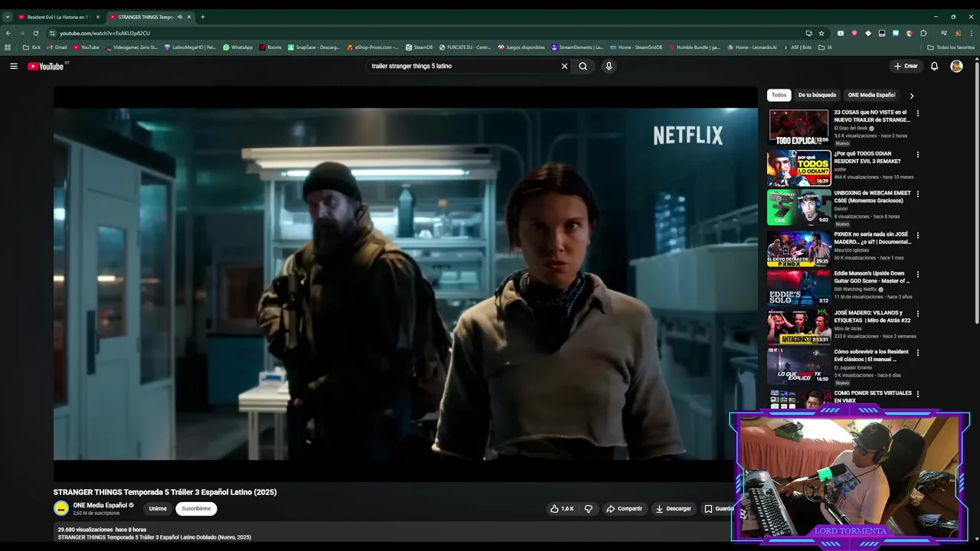Open the Chrome profile avatar icon

[958, 33]
